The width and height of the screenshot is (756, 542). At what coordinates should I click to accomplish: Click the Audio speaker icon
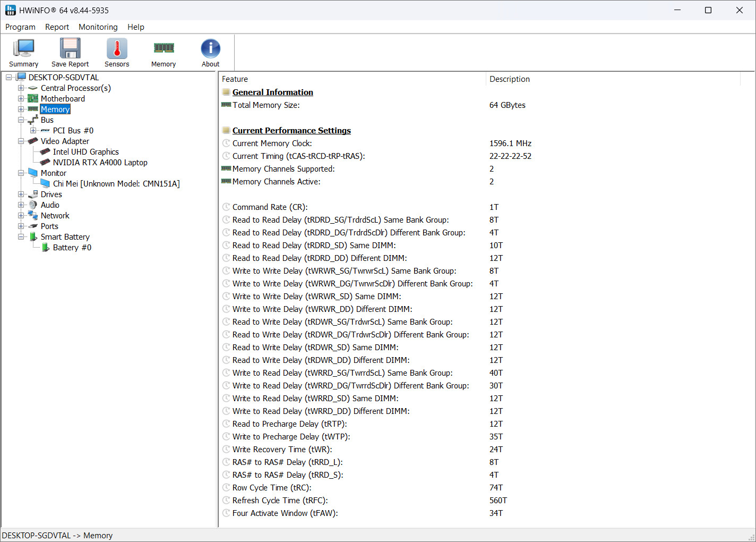tap(33, 205)
